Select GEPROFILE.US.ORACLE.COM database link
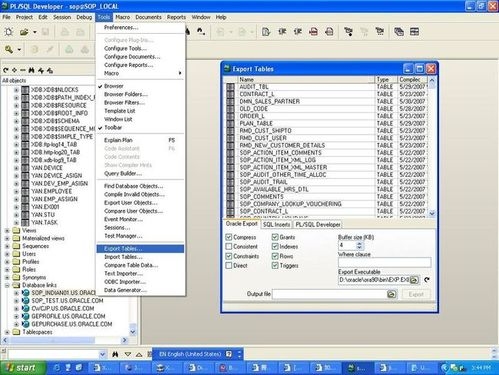The width and height of the screenshot is (499, 375). (68, 316)
